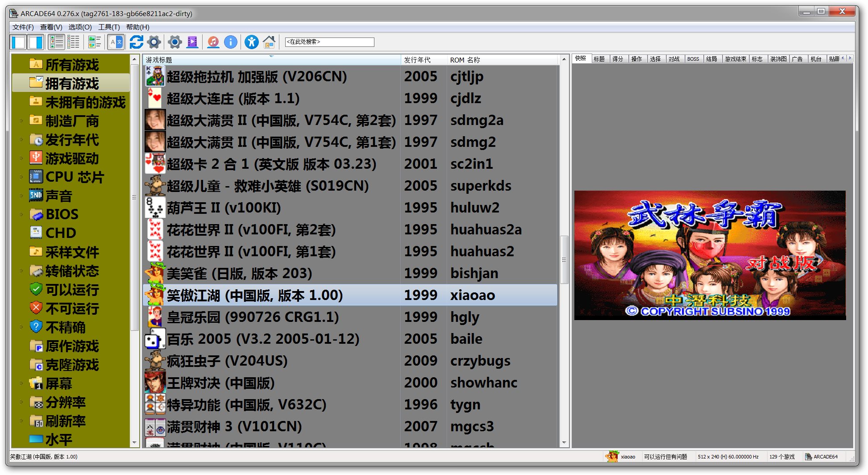Expand the CPU 芯片 tree node
Screen dimensions: 868x475
[21, 177]
